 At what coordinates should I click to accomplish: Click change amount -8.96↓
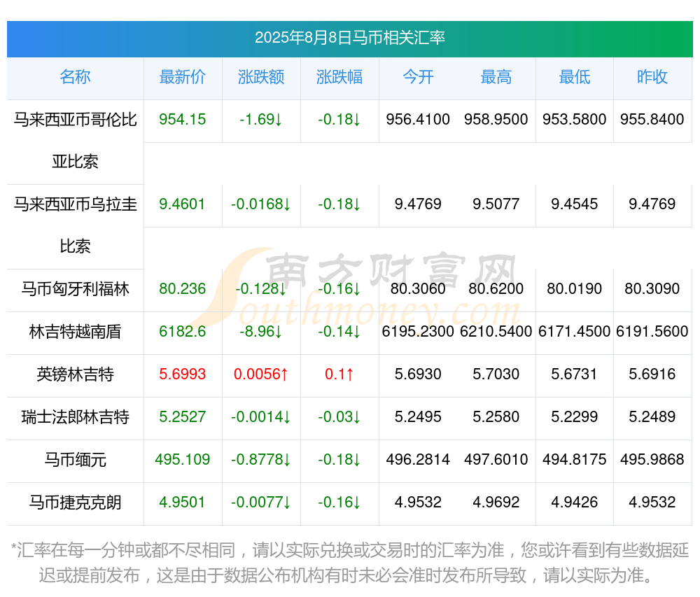click(x=260, y=332)
